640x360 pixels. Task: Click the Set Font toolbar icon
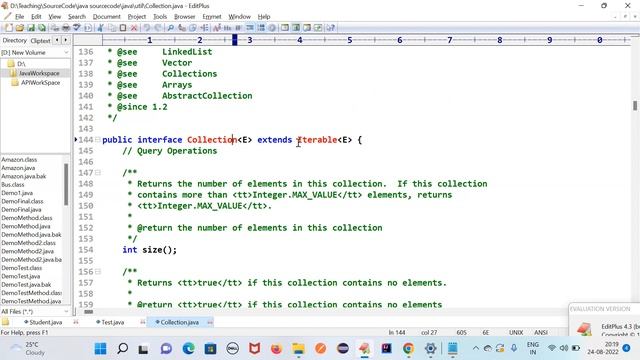pos(217,28)
